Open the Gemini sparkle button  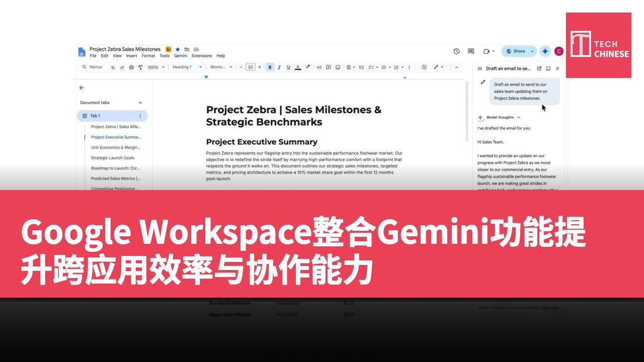(x=545, y=51)
